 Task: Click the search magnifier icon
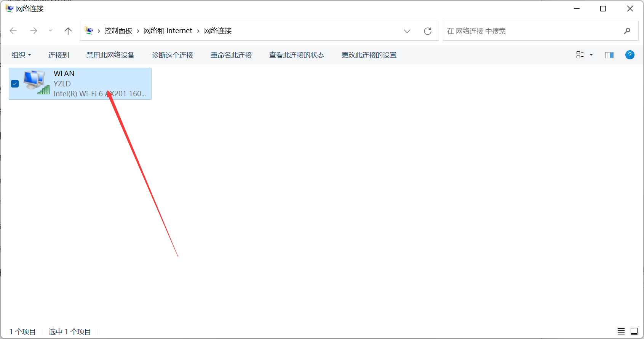[627, 31]
